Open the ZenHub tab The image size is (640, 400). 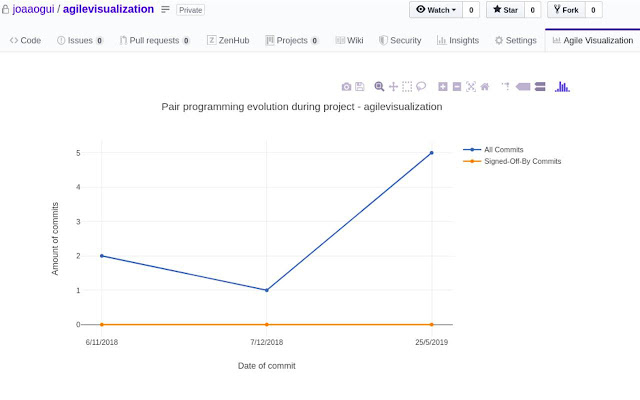228,40
